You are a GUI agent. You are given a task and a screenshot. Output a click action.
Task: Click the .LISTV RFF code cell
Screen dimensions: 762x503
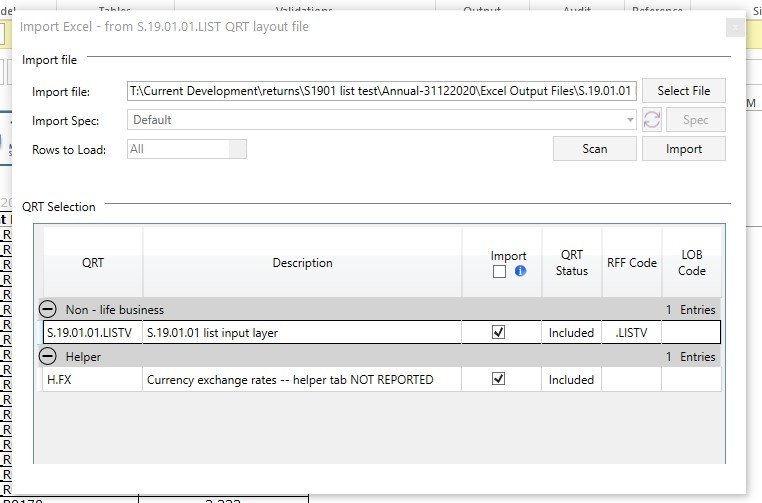(x=631, y=332)
